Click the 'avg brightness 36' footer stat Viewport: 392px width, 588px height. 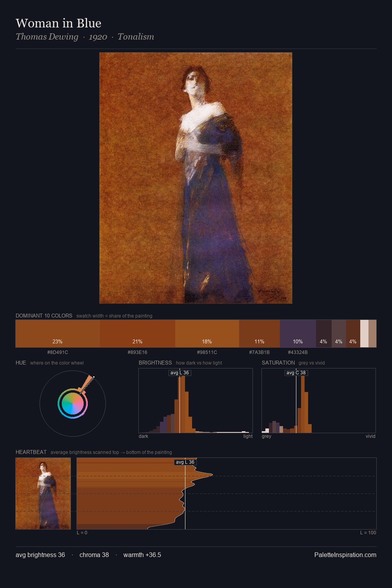click(40, 555)
